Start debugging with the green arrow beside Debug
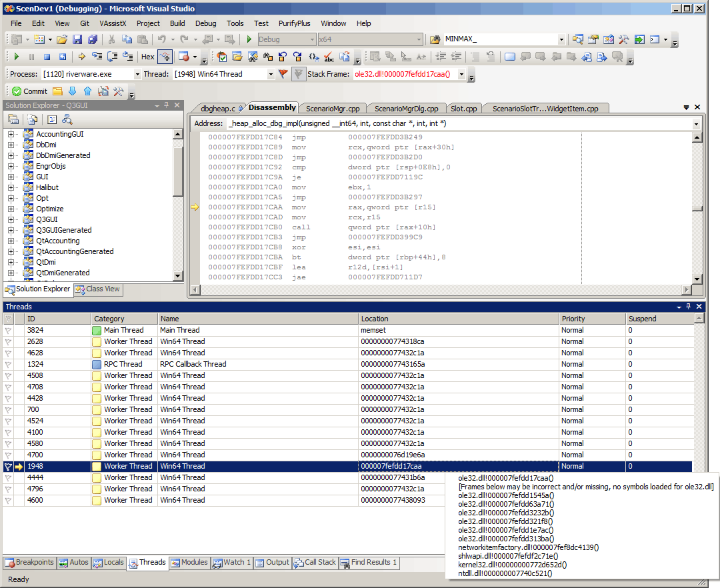The height and width of the screenshot is (588, 720). coord(249,39)
